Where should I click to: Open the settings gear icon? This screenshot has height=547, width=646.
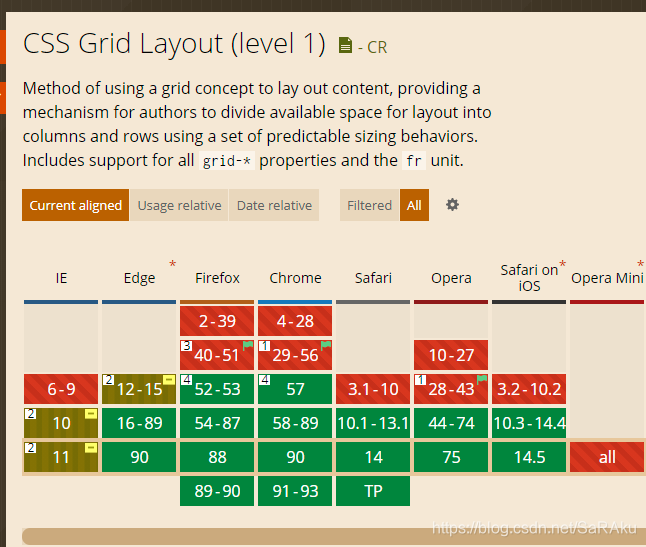click(x=452, y=205)
